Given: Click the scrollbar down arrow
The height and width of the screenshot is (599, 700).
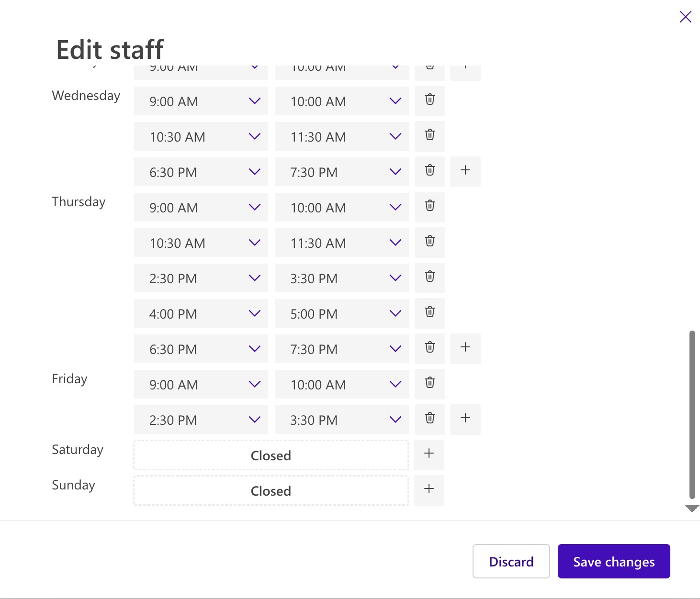Looking at the screenshot, I should (692, 508).
